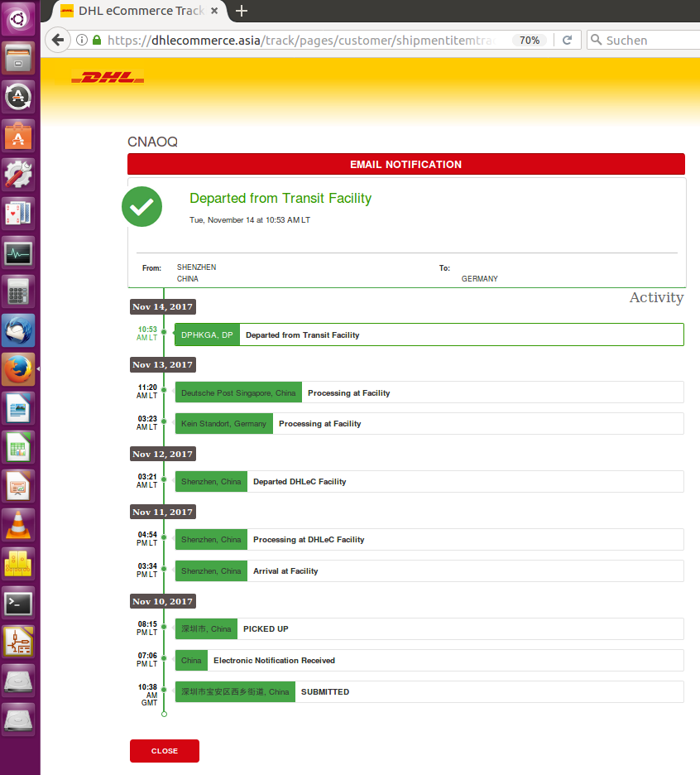
Task: Click the Departed DHLeC Facility entry
Action: 429,481
